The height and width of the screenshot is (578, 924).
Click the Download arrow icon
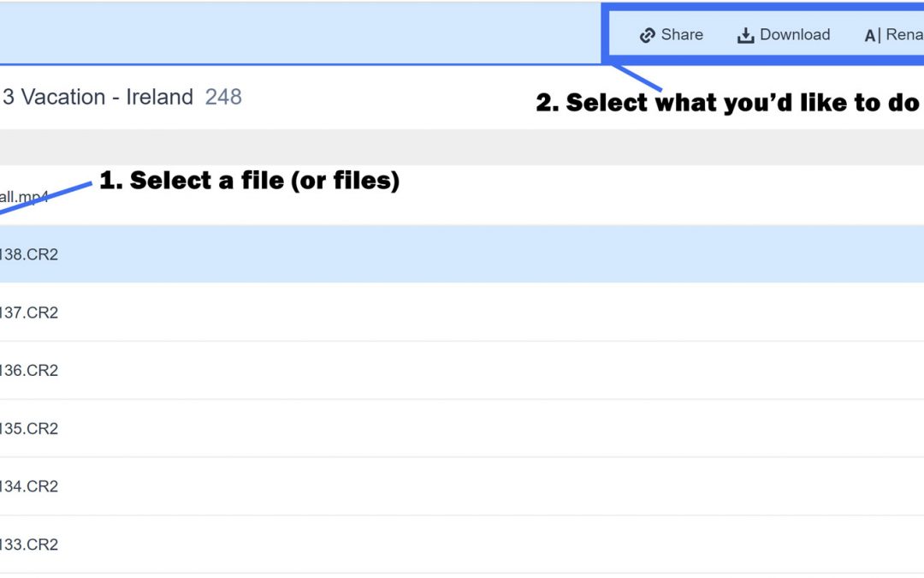pos(746,35)
